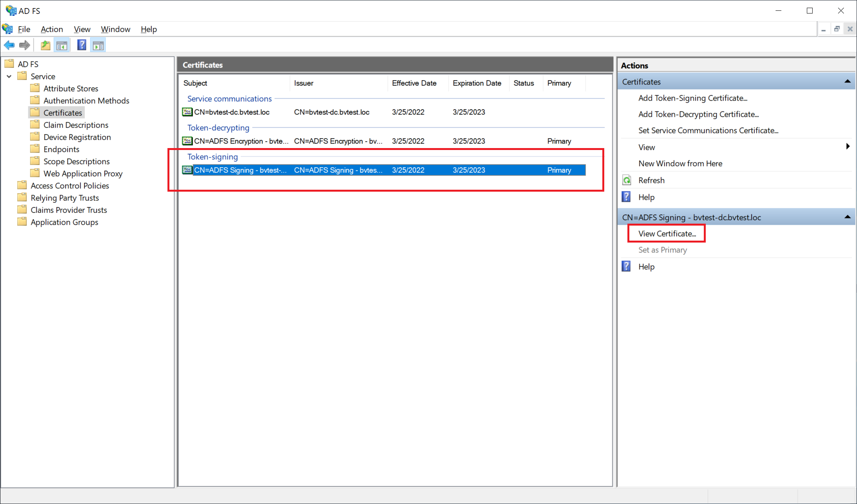Screen dimensions: 857x504
Task: Toggle the Show/Hide Action Pane icon
Action: tap(98, 46)
